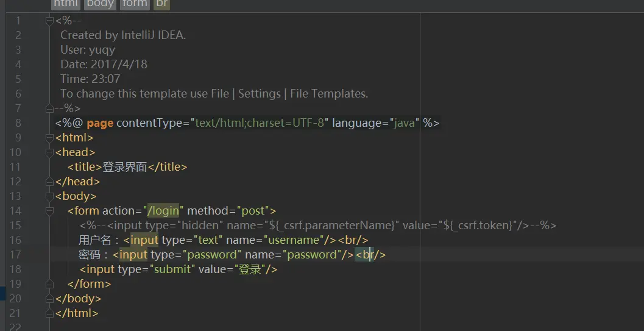Click the br breadcrumb
644x331 pixels.
161,4
